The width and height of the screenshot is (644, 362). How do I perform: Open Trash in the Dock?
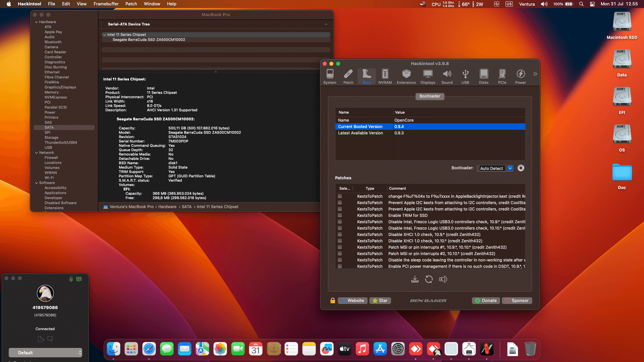pos(530,349)
